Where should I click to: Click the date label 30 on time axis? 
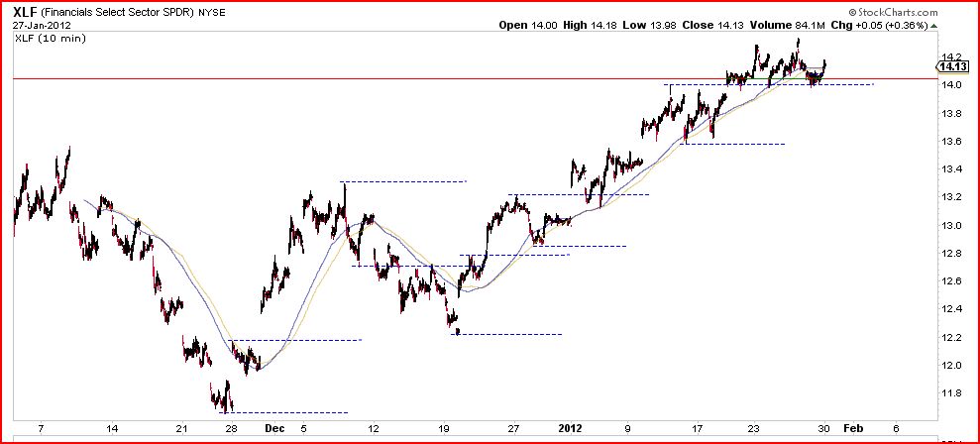tap(825, 429)
